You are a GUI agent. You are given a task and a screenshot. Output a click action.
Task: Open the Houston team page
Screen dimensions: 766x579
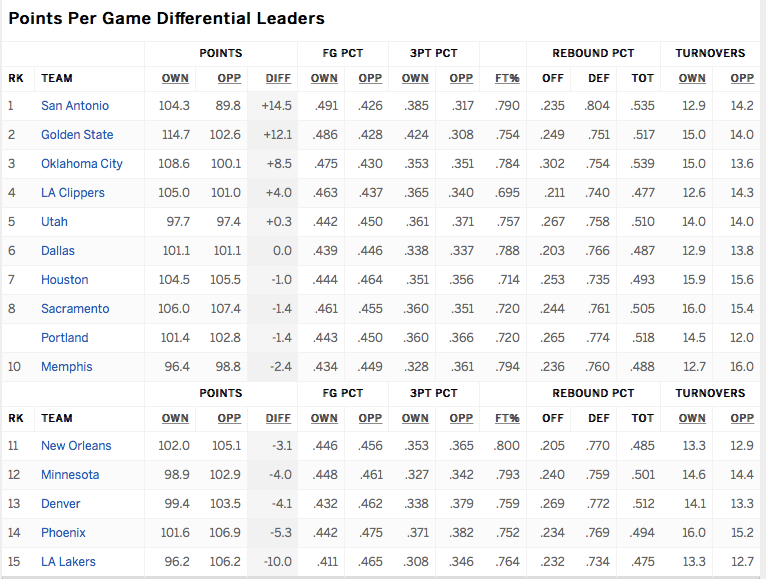coord(64,279)
